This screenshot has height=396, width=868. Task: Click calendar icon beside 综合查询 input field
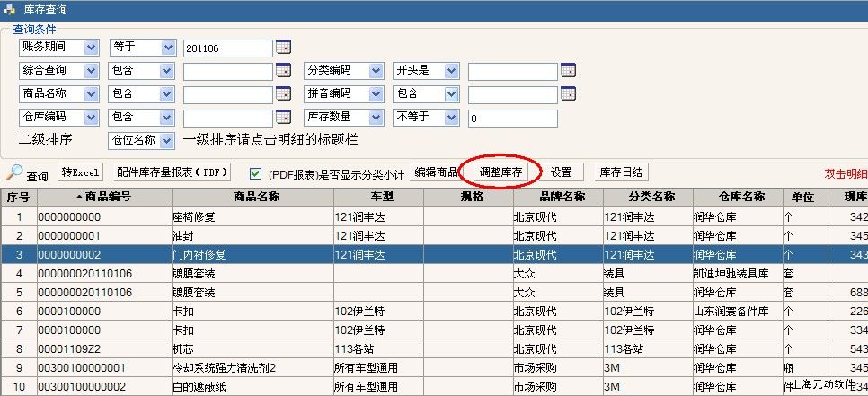click(283, 70)
